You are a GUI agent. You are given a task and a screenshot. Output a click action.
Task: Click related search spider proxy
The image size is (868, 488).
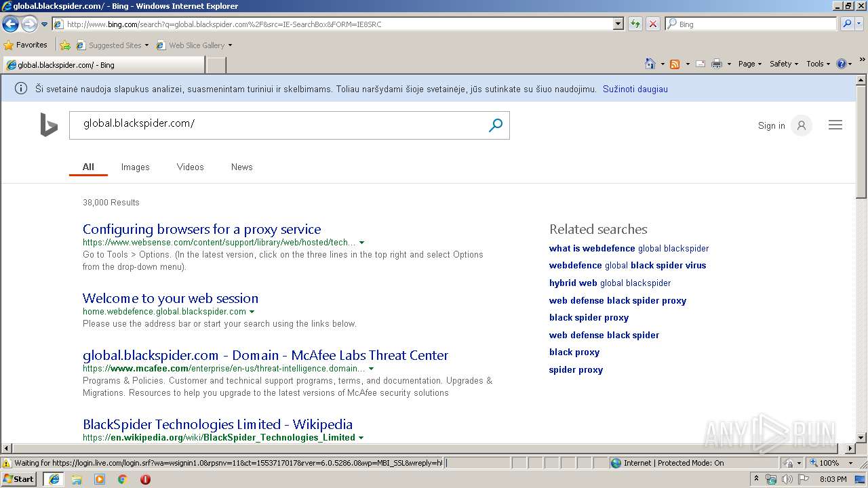point(576,369)
